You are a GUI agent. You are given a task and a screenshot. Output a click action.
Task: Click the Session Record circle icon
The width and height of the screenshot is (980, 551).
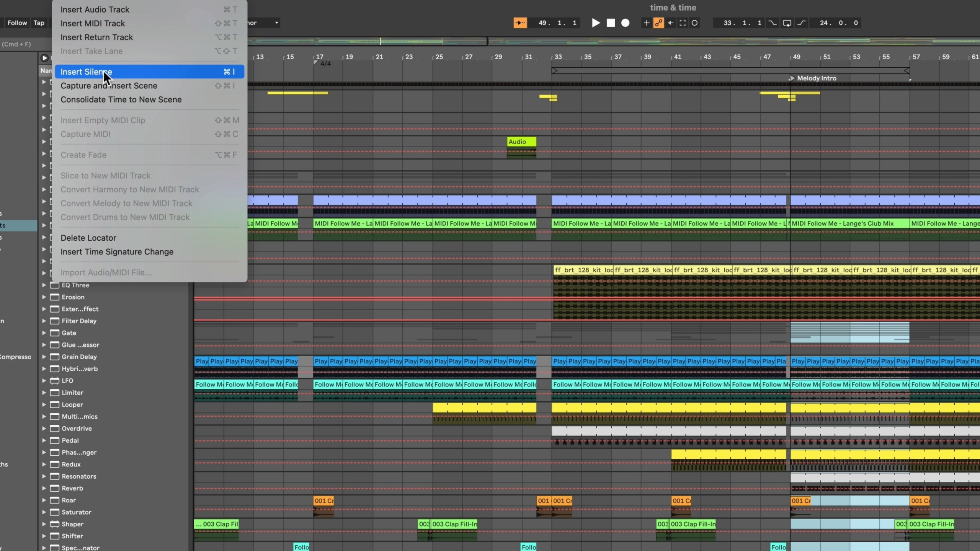(x=694, y=23)
